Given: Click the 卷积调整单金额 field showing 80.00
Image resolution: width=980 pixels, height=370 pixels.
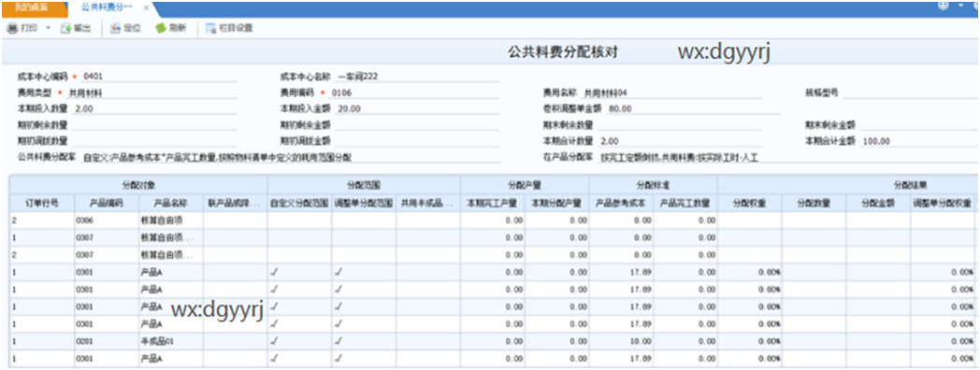Looking at the screenshot, I should point(693,108).
